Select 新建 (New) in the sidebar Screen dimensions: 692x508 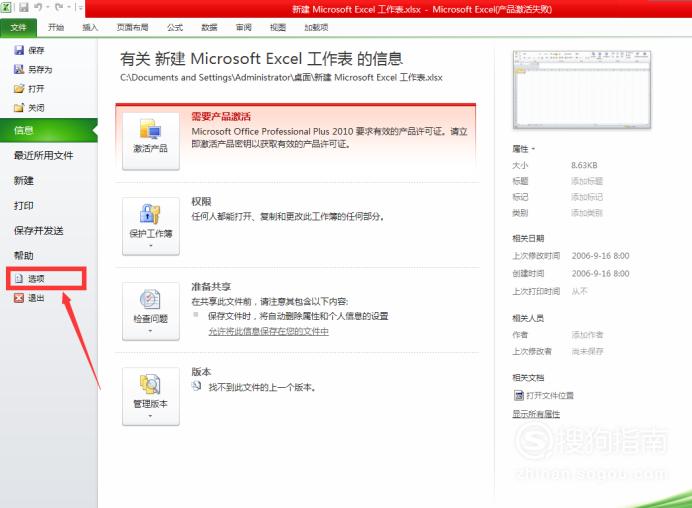[24, 181]
